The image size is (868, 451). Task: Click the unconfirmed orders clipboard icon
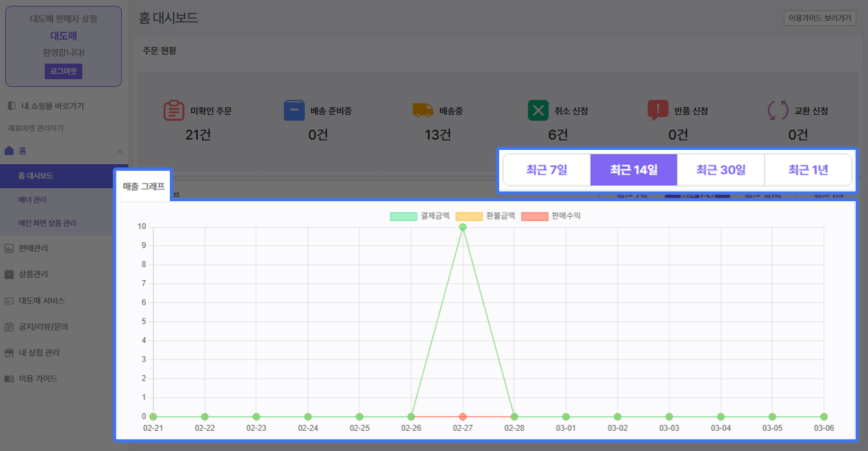tap(174, 110)
